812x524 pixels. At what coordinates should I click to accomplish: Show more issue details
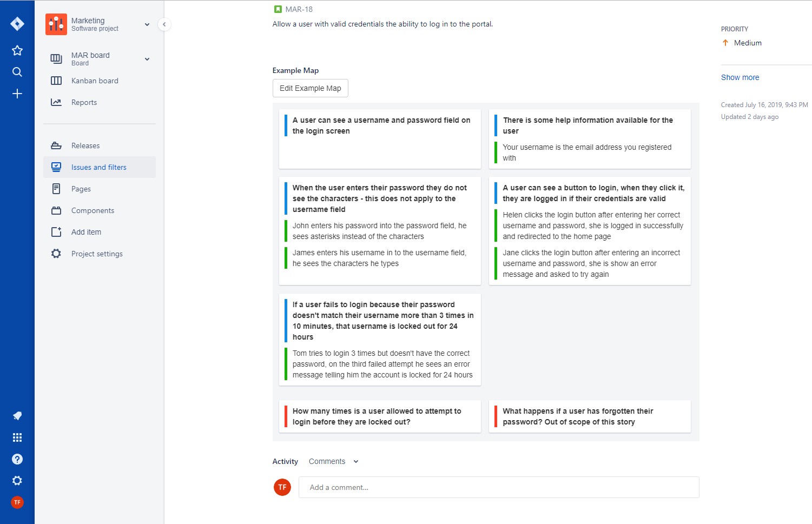coord(740,77)
